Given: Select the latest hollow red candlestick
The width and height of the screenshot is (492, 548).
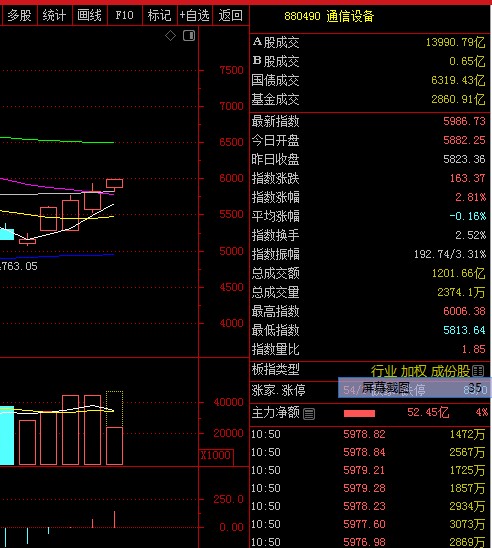Looking at the screenshot, I should tap(114, 183).
